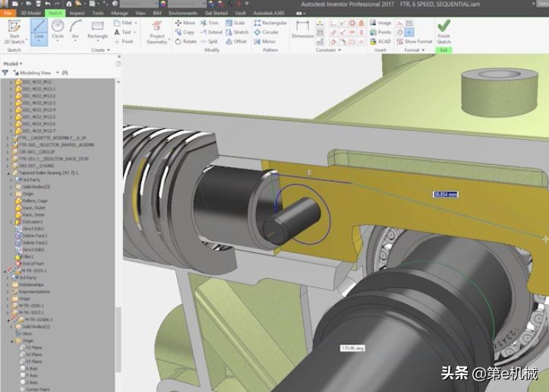Screen dimensions: 549x392
Task: Click the Offset tool
Action: click(236, 41)
